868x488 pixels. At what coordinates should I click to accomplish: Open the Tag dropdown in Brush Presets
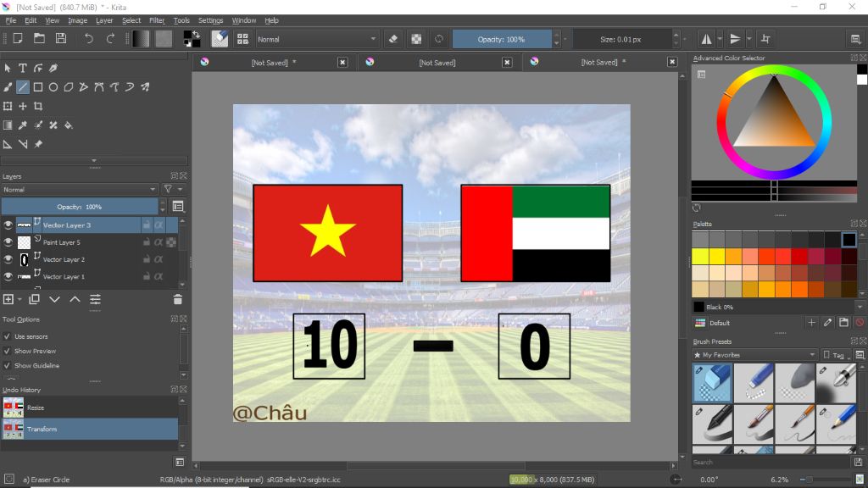coord(836,355)
